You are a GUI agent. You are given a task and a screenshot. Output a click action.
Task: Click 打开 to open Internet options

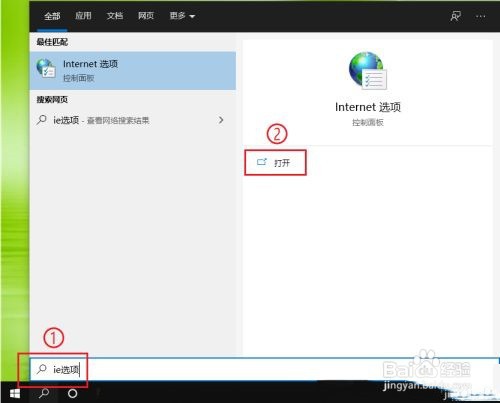[x=275, y=163]
